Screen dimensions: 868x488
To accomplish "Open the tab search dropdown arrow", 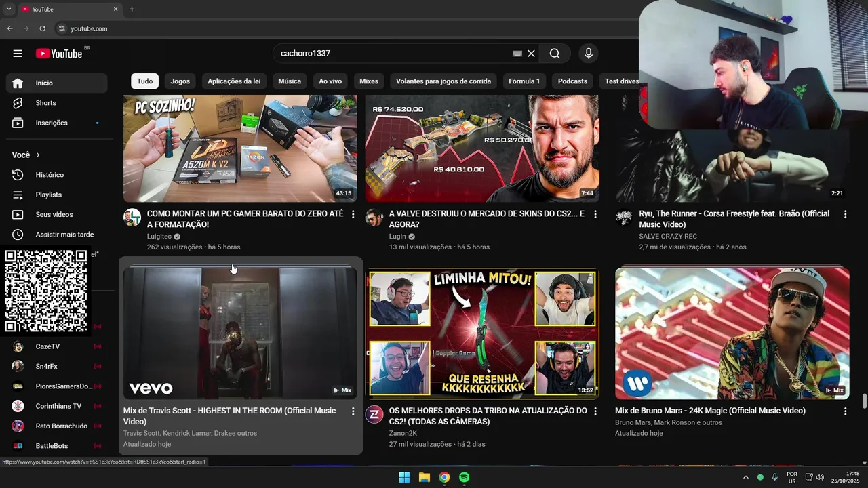I will [x=9, y=9].
